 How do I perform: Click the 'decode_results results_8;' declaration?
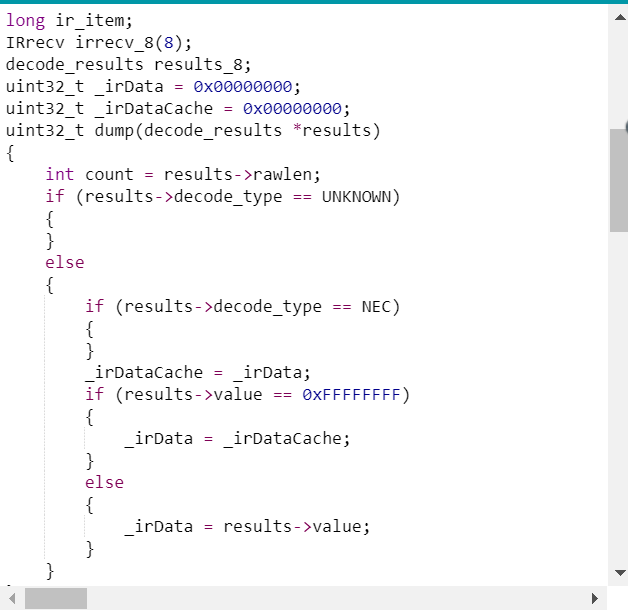(129, 64)
